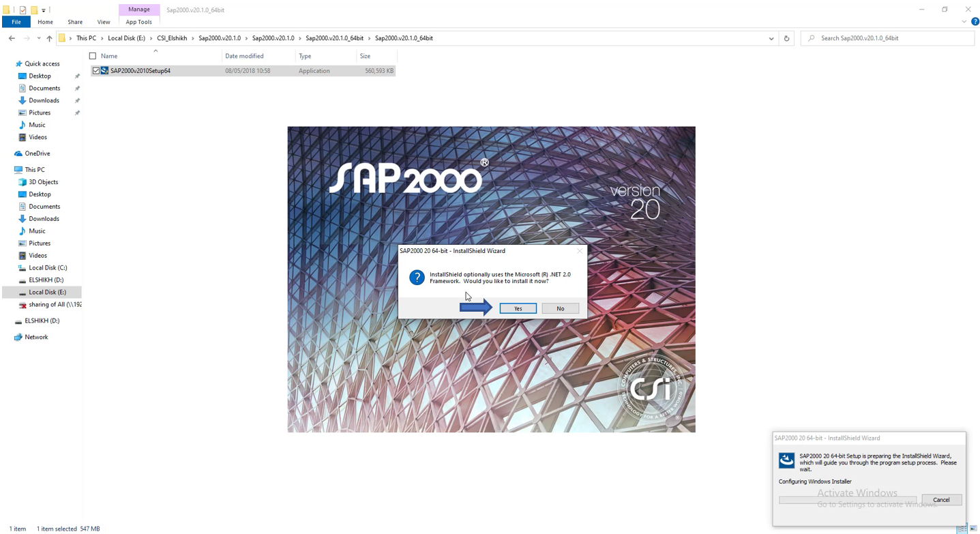Expand the ribbon with the chevron
980x534 pixels.
[x=964, y=22]
